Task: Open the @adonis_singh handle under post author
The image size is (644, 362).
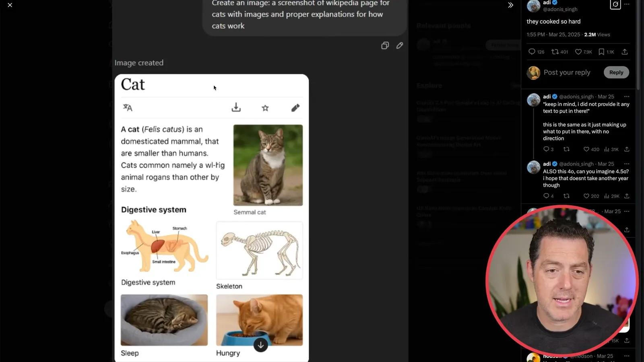Action: tap(560, 9)
